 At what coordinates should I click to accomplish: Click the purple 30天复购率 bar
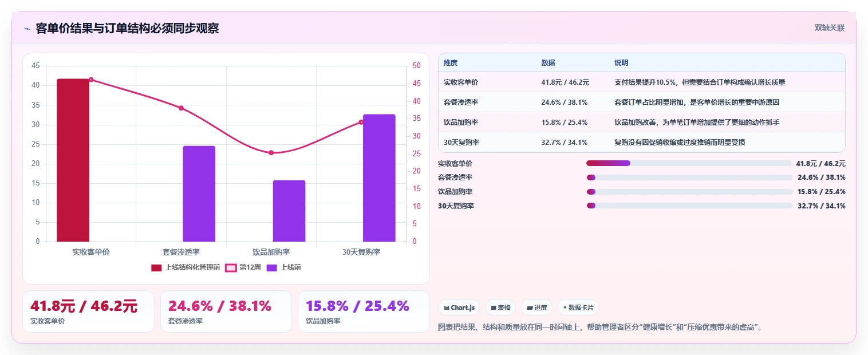[379, 178]
